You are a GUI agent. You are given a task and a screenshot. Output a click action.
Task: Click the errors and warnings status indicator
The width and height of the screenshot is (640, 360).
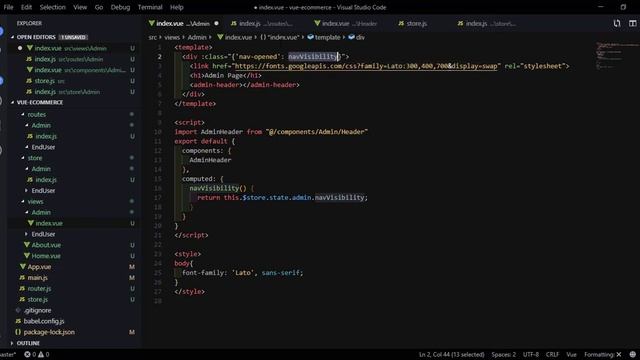coord(36,354)
